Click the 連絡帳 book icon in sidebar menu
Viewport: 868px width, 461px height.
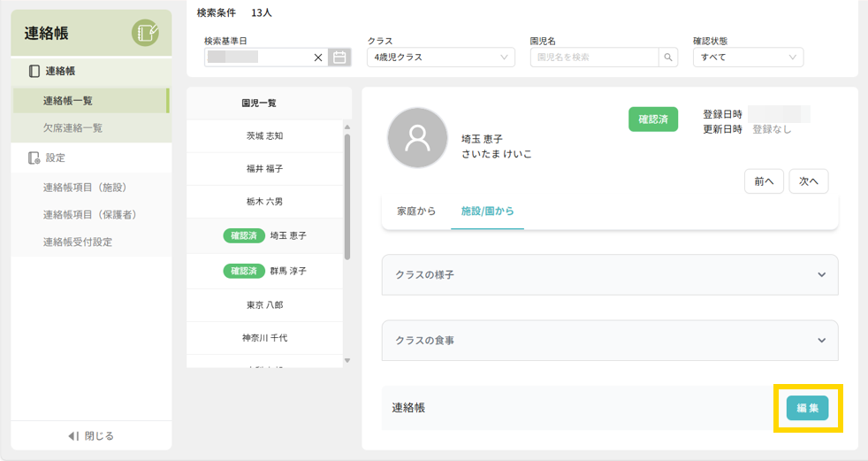click(34, 71)
